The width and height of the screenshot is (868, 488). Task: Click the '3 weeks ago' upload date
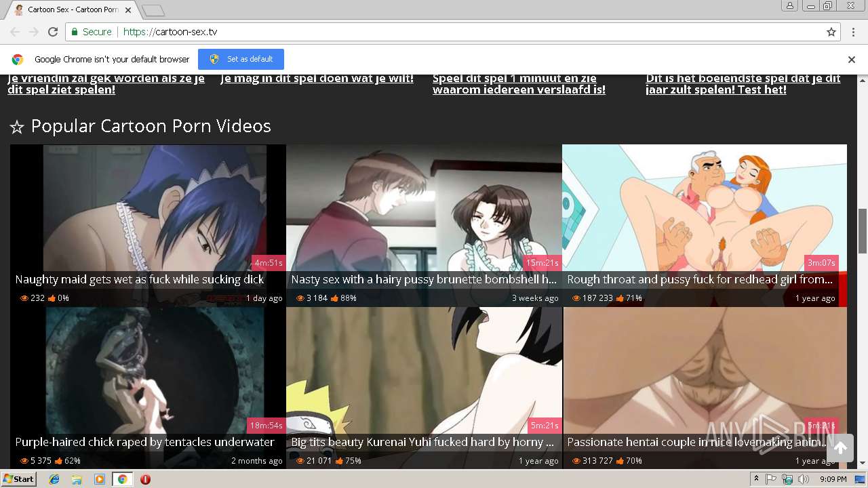[x=535, y=298]
